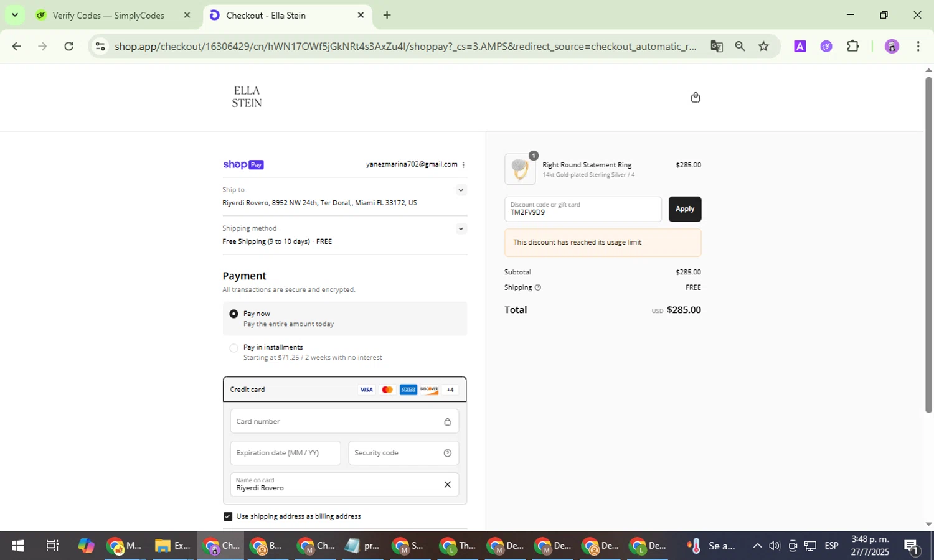Viewport: 934px width, 560px height.
Task: Select Pay in installments option
Action: tap(233, 348)
